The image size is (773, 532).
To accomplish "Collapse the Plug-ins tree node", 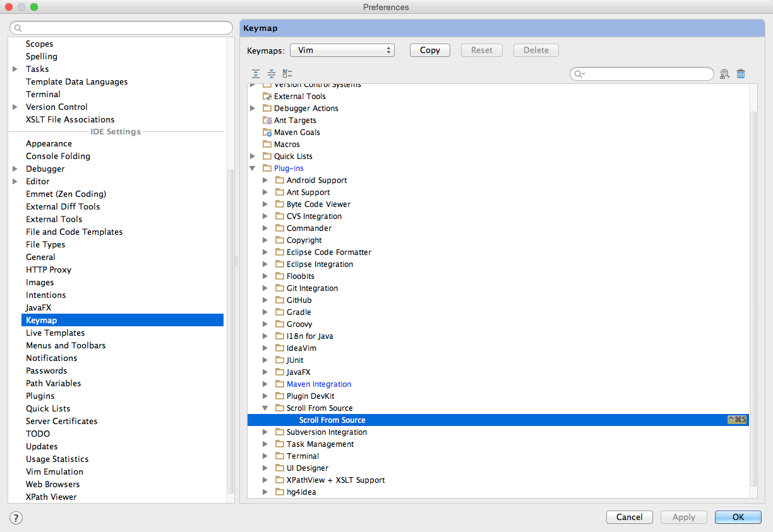I will [x=253, y=168].
